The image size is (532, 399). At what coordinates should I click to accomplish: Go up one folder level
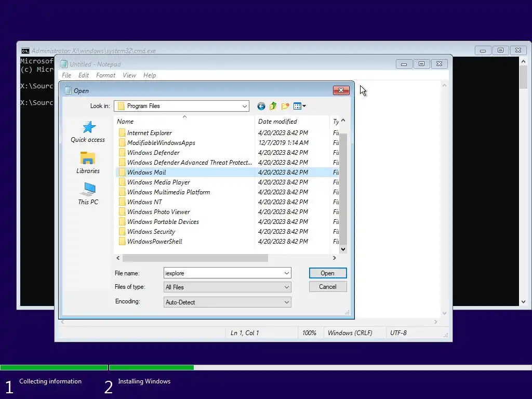click(273, 106)
